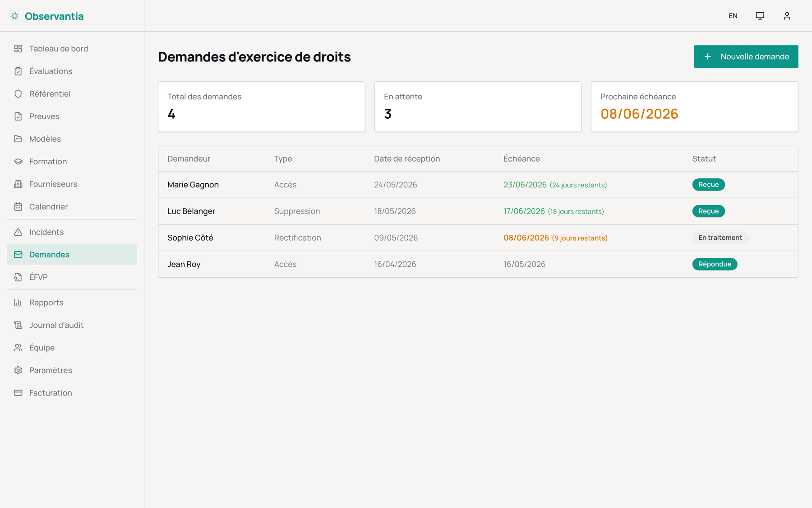The image size is (812, 508).
Task: Open Tableau de bord dashboard icon
Action: 18,49
